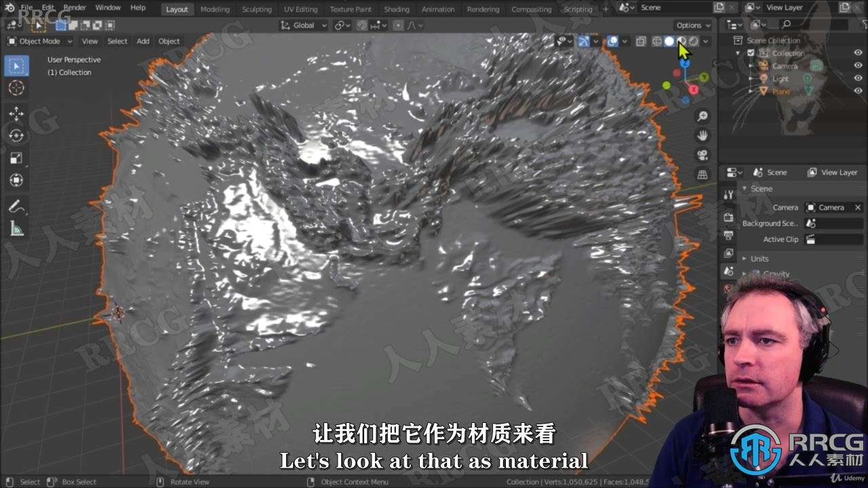868x488 pixels.
Task: Hide Plane with its eye icon
Action: point(858,91)
